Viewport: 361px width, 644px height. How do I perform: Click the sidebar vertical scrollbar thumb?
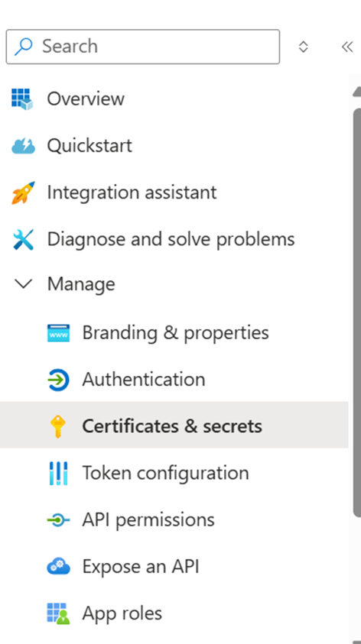click(357, 312)
